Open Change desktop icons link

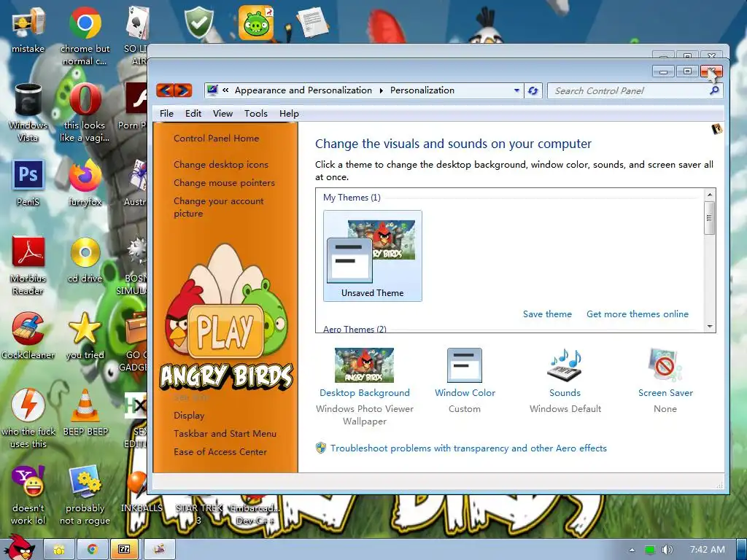point(220,164)
